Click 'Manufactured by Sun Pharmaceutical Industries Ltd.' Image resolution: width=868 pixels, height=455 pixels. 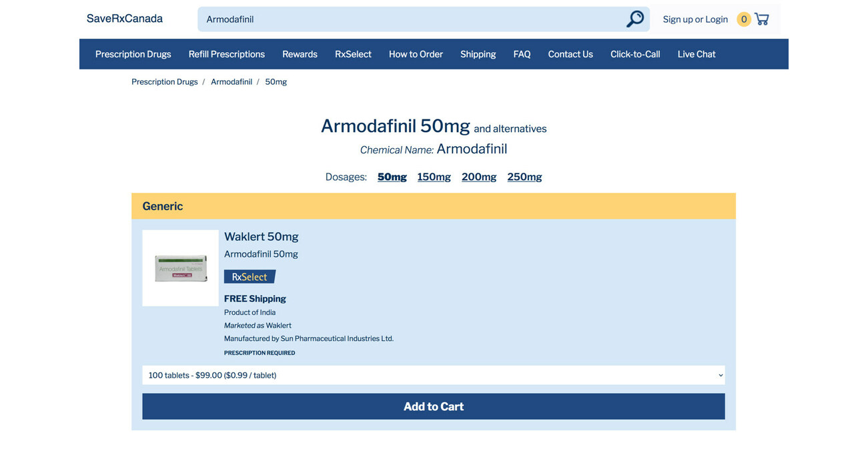point(309,338)
